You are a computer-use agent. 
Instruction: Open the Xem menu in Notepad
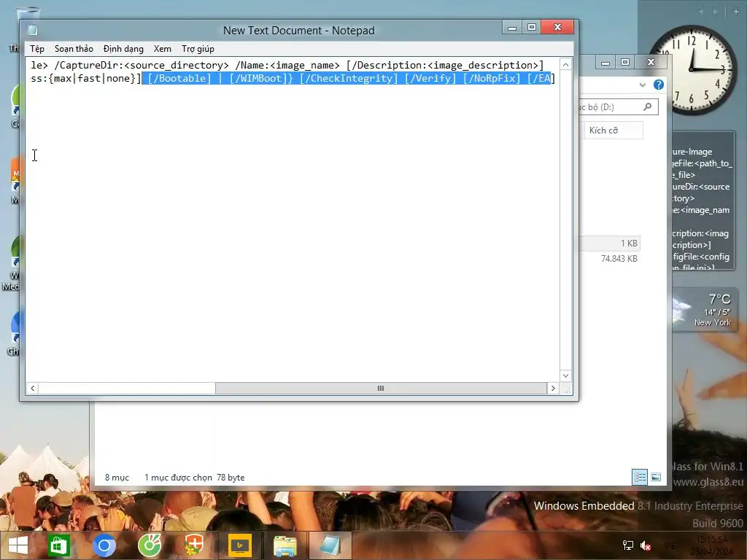pyautogui.click(x=163, y=49)
